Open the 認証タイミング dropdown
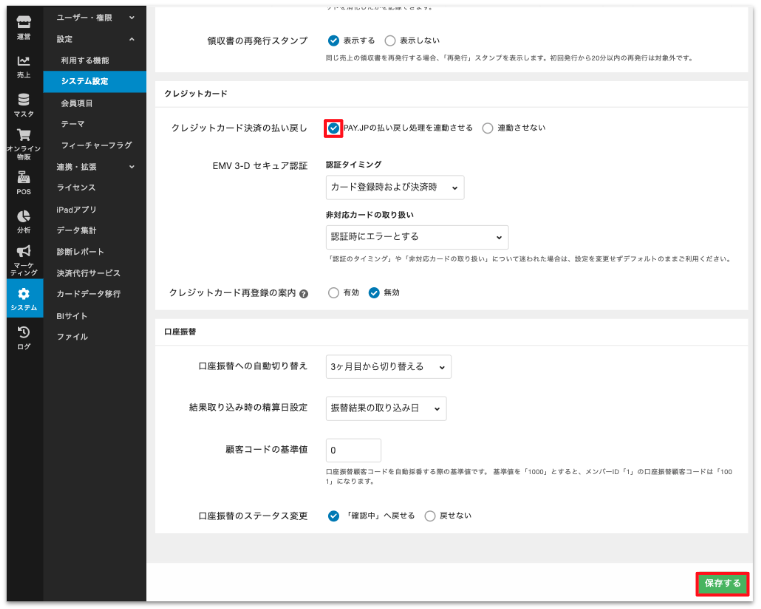761x609 pixels. [x=395, y=187]
